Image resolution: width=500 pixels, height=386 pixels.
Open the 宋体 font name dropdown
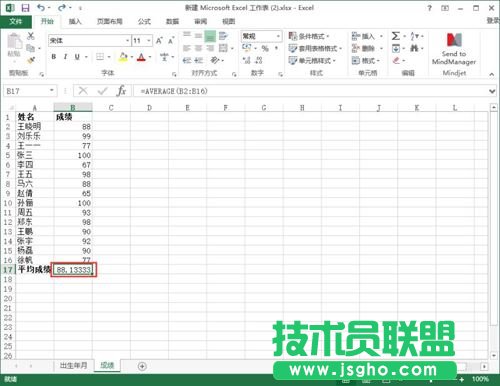pos(127,41)
